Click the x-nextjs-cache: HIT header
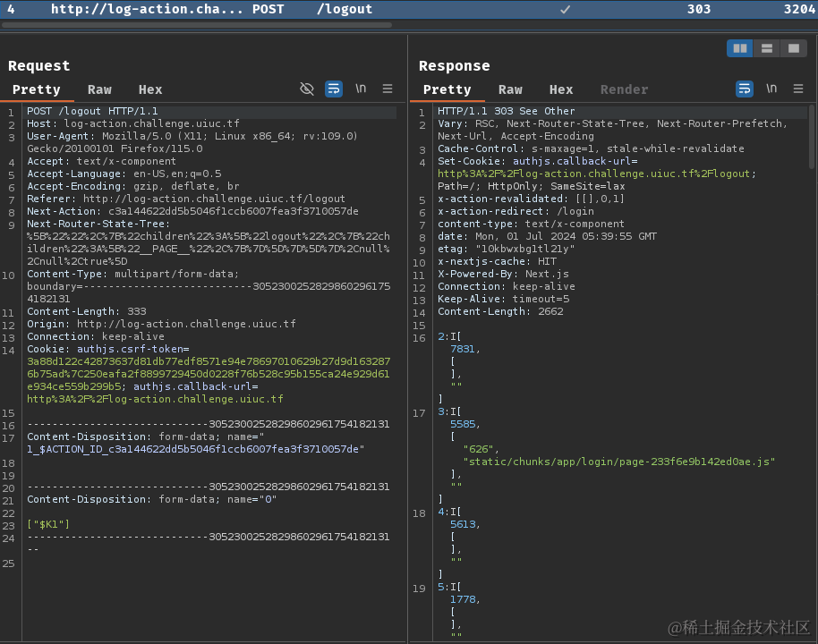The image size is (818, 644). point(498,261)
